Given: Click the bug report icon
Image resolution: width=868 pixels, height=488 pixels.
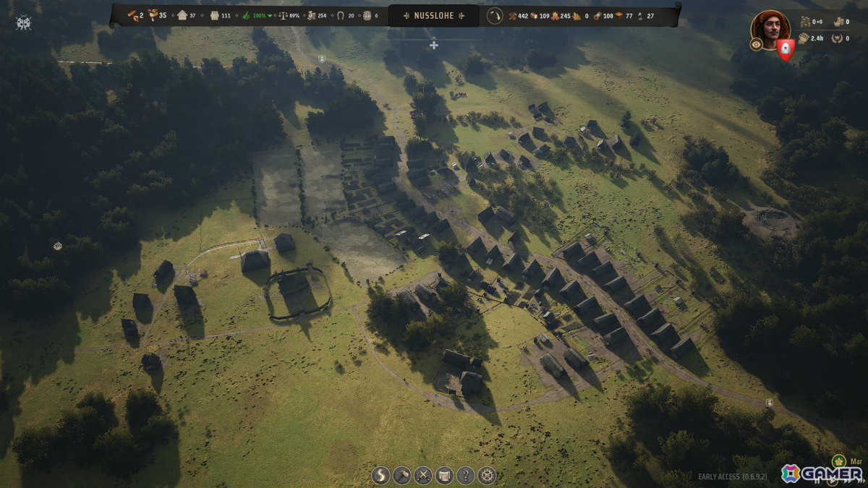Looking at the screenshot, I should 23,23.
